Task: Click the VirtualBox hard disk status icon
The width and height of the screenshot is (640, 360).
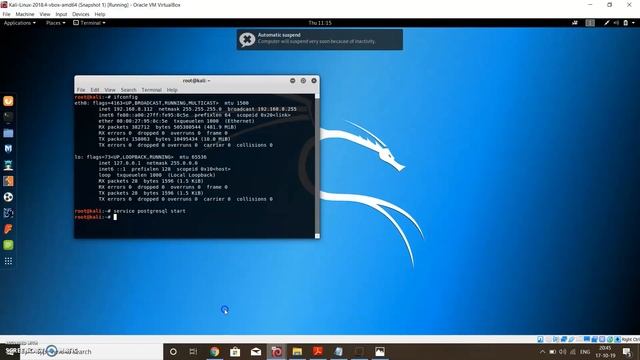Action: coord(540,339)
